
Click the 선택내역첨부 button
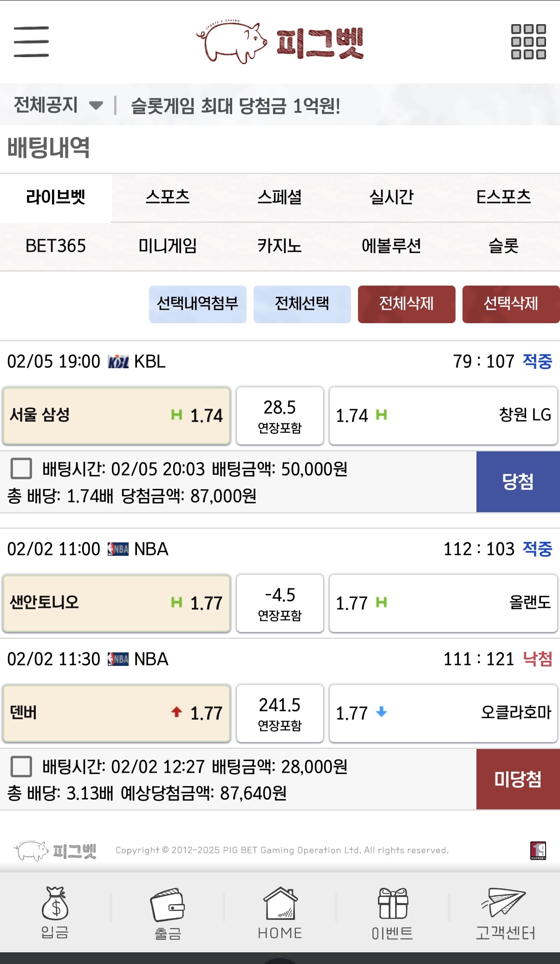tap(197, 304)
